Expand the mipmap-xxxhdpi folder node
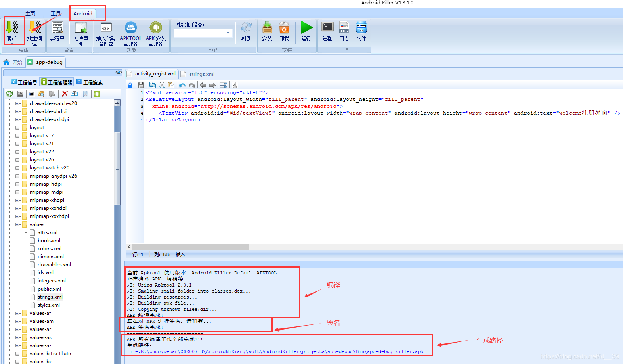 [x=17, y=216]
